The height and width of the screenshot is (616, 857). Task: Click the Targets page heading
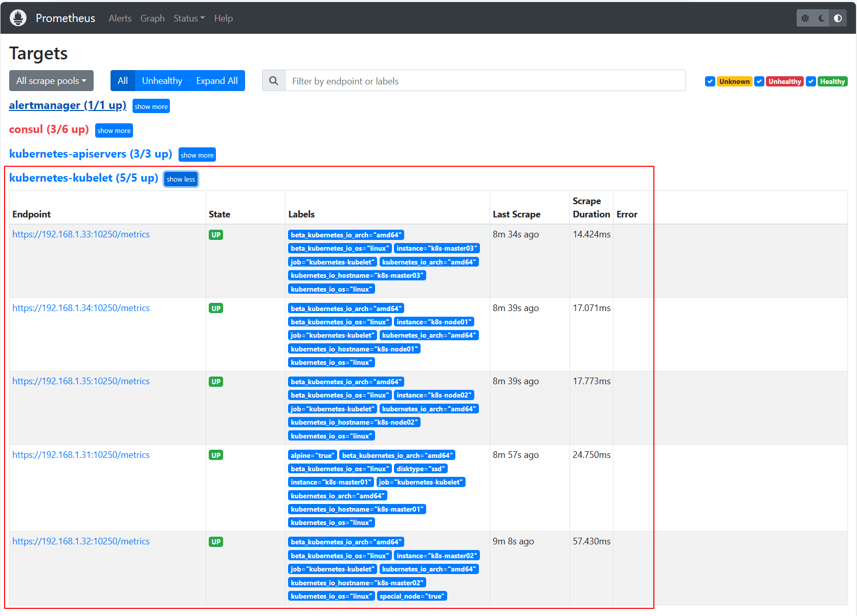[x=38, y=54]
